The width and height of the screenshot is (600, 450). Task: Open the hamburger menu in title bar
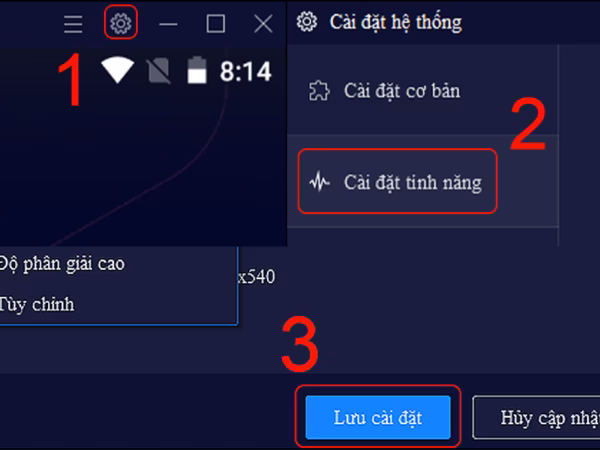click(73, 24)
